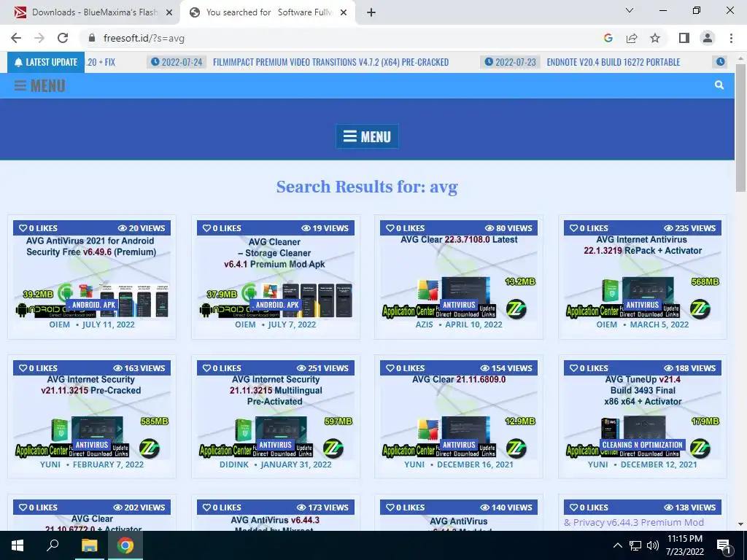Viewport: 747px width, 560px height.
Task: Open AVG Clear 22.3.7108.0 Latest thumbnail
Action: [x=459, y=276]
